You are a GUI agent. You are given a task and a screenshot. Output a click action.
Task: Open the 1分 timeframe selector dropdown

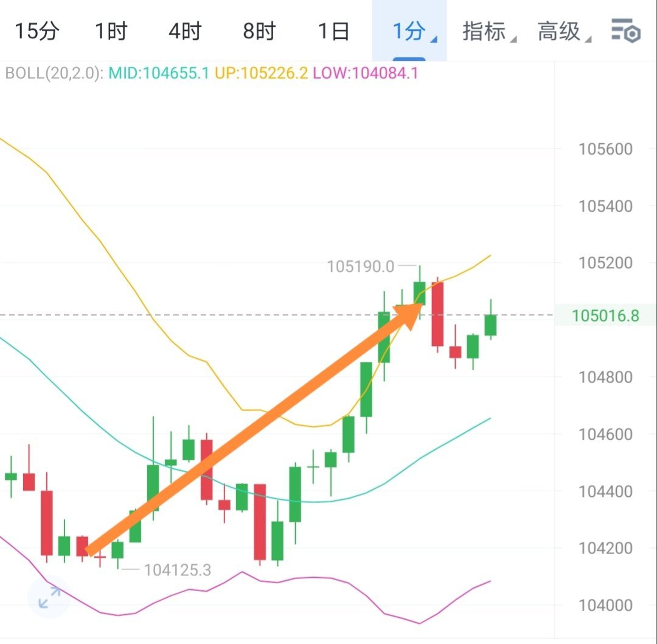(409, 31)
